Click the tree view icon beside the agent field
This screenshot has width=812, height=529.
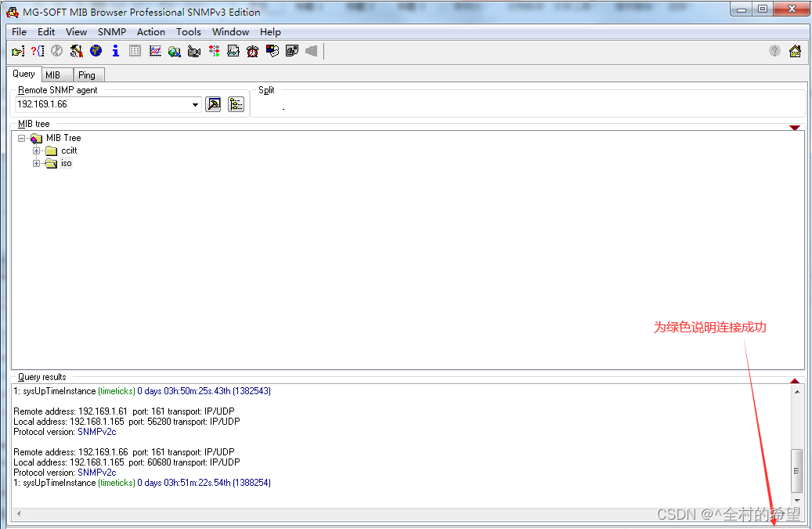tap(236, 104)
